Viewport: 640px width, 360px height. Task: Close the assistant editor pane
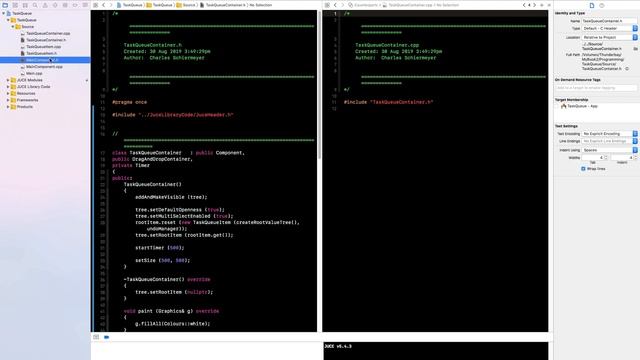click(549, 5)
